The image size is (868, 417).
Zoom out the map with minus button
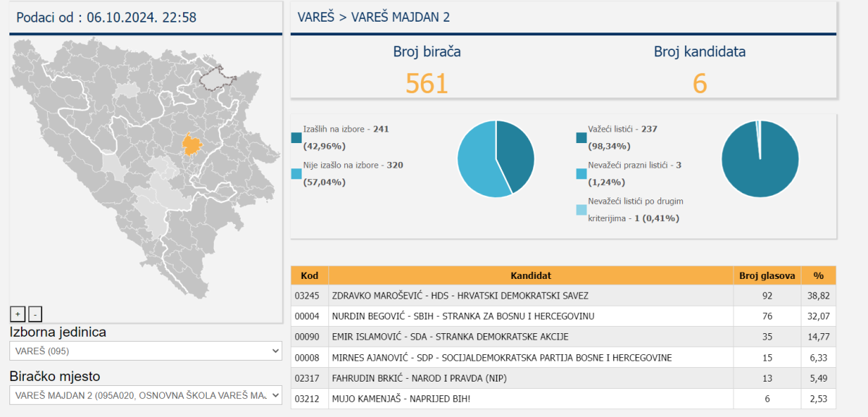coord(35,314)
